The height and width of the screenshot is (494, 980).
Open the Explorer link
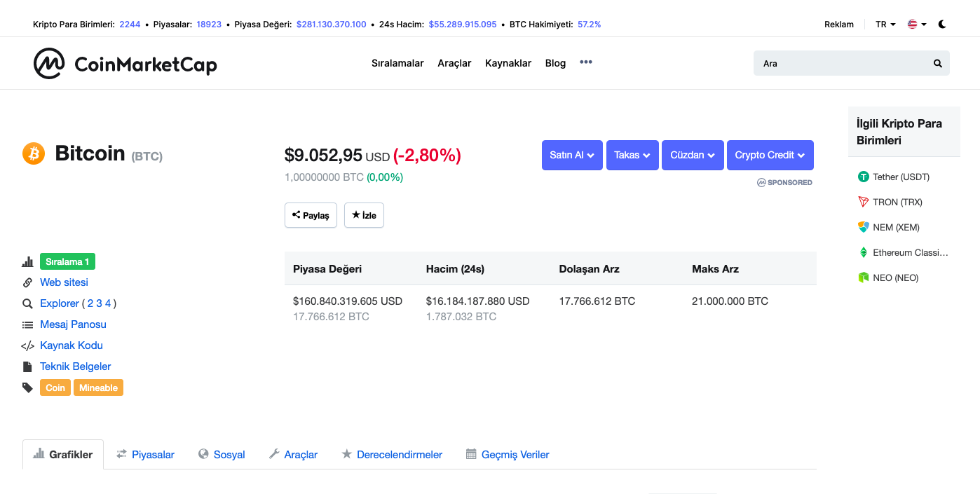click(60, 303)
